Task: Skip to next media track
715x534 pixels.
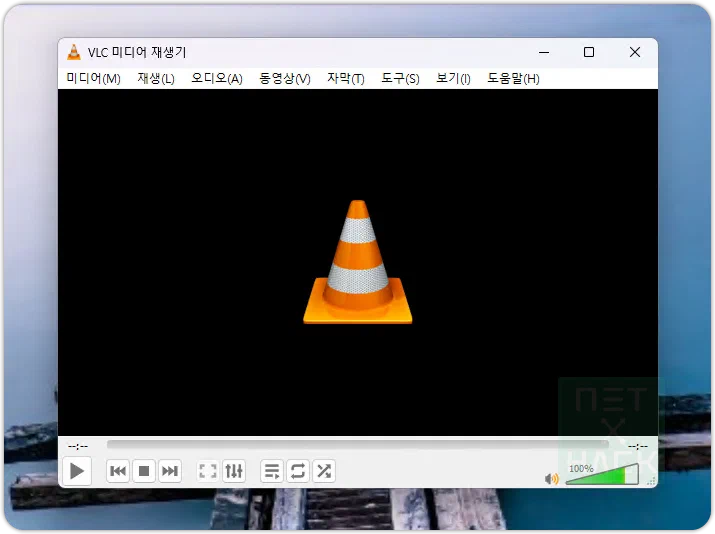Action: [x=170, y=471]
